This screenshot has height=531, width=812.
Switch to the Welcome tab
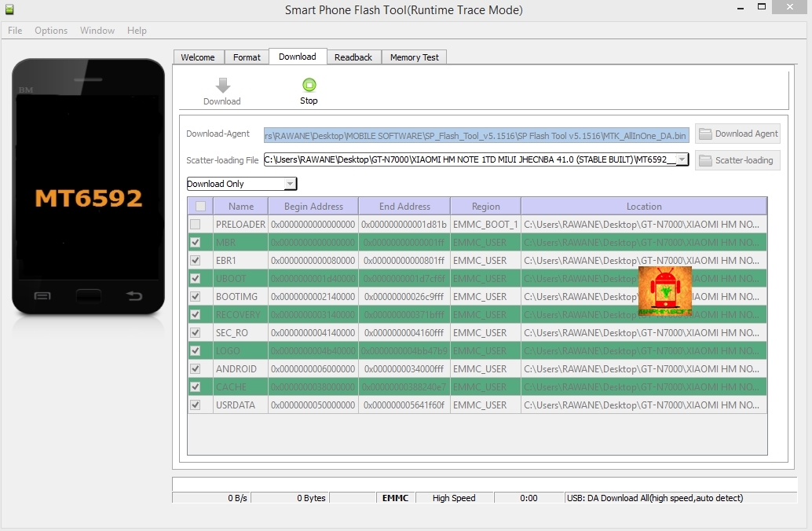pyautogui.click(x=198, y=57)
